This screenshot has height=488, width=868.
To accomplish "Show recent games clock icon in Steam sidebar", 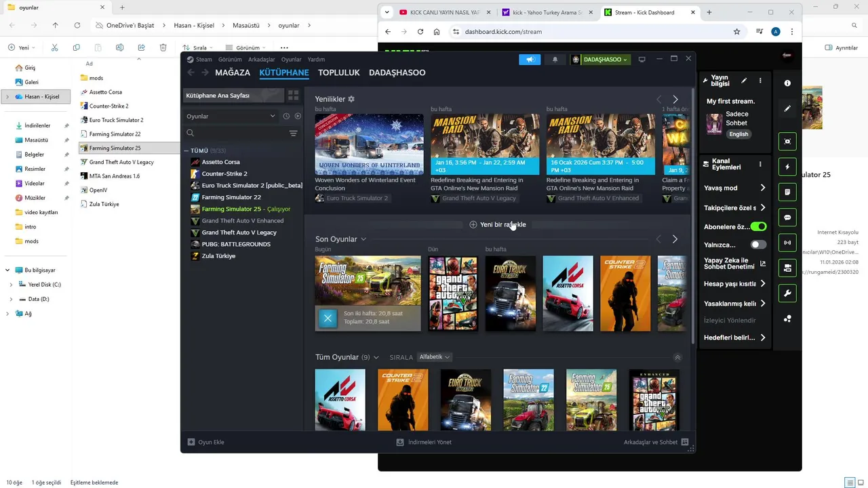I will click(286, 116).
